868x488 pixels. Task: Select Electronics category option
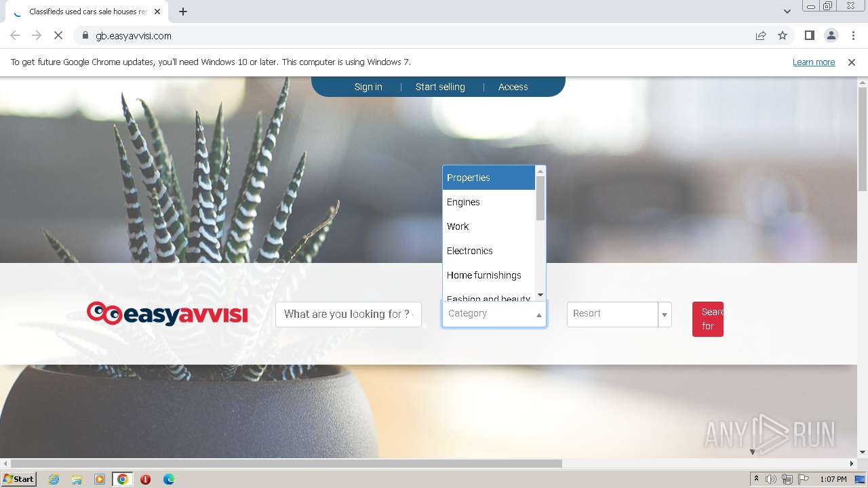pos(489,251)
